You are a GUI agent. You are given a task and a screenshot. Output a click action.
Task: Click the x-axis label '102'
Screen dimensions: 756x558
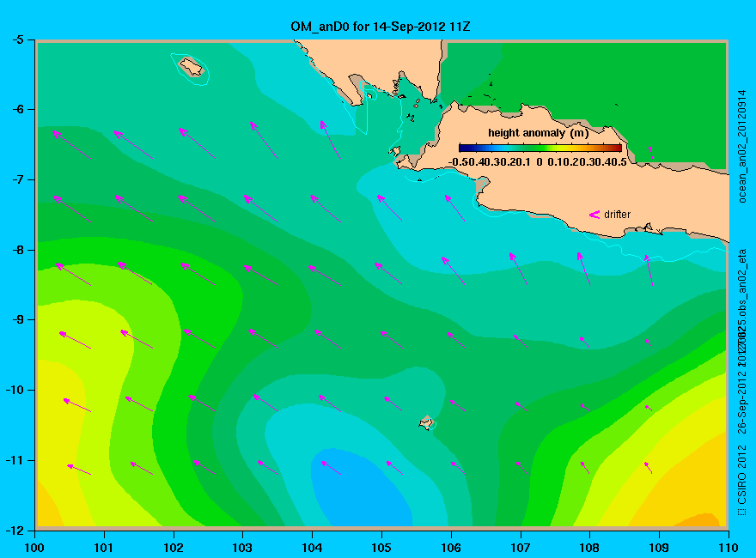pyautogui.click(x=173, y=548)
